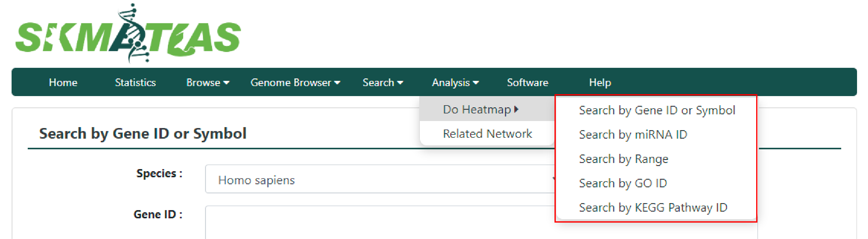The height and width of the screenshot is (239, 868).
Task: Expand the Do Heatmap submenu
Action: coord(487,109)
